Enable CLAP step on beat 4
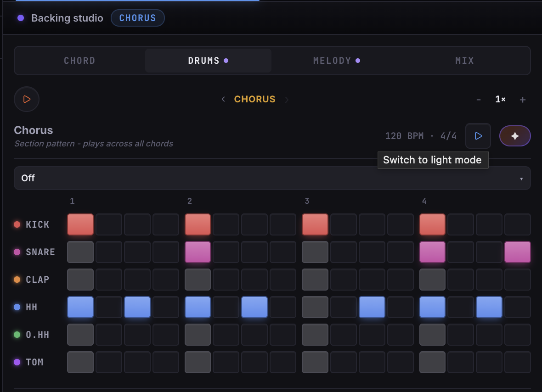Image resolution: width=542 pixels, height=392 pixels. [432, 280]
